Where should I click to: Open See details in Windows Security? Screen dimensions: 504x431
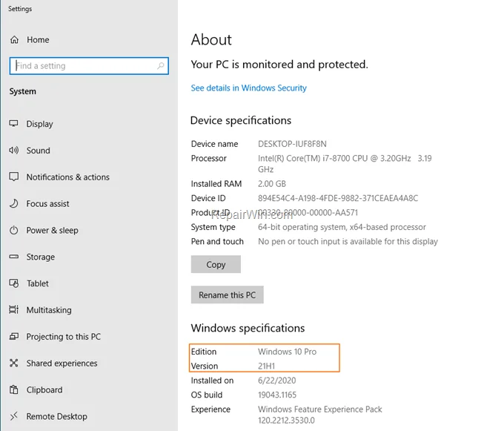click(x=248, y=88)
